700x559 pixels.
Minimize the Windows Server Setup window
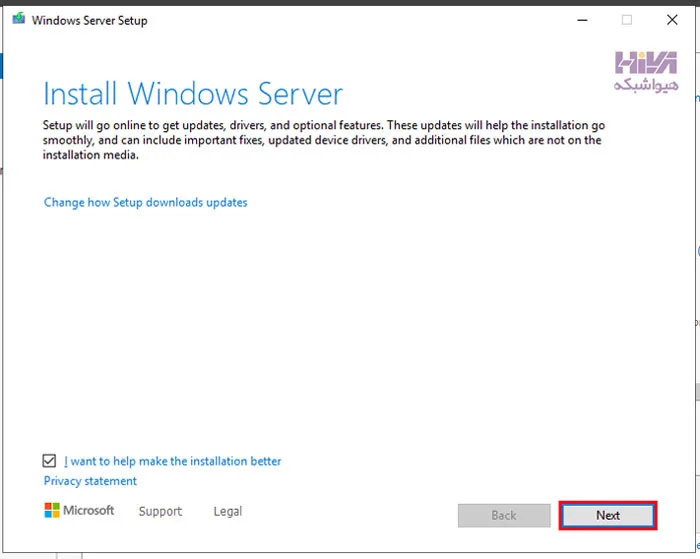point(582,20)
